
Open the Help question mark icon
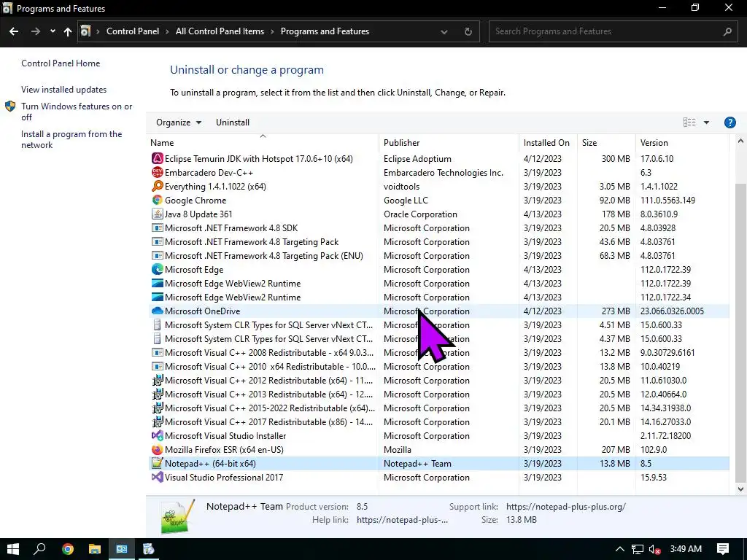(x=729, y=122)
